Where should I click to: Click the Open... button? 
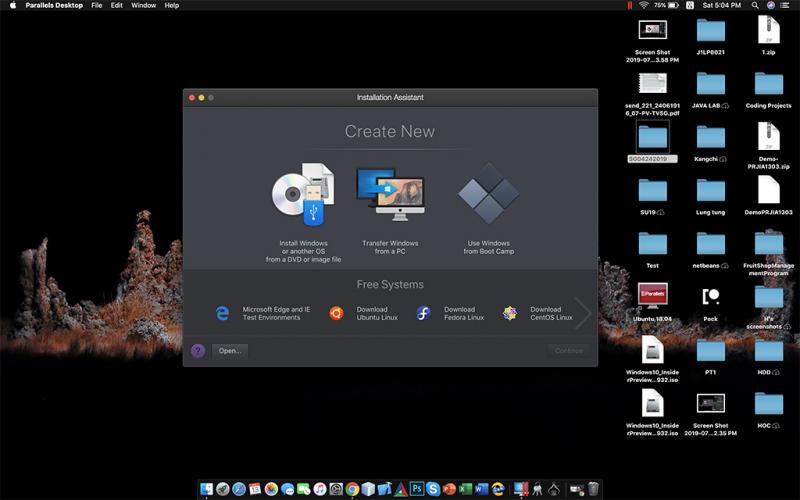[230, 351]
